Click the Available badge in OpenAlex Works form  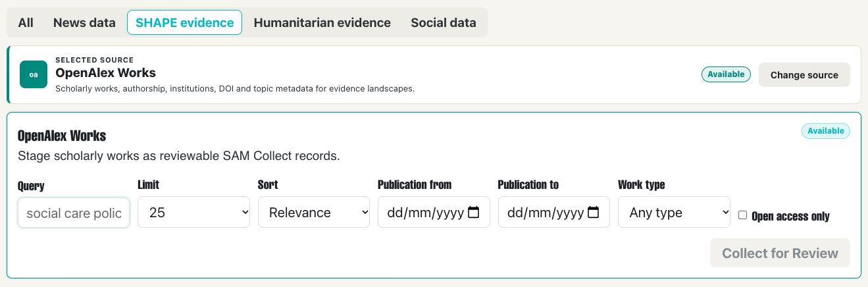(826, 131)
